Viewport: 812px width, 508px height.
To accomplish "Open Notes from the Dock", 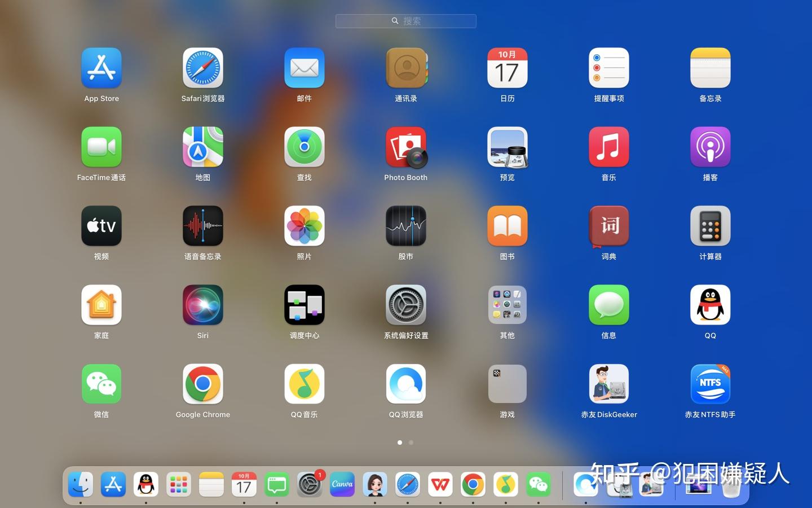I will point(211,484).
